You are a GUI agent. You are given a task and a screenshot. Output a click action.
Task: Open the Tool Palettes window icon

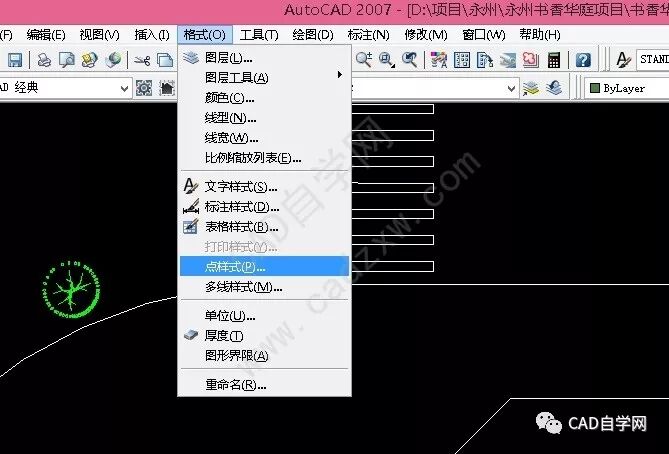[x=485, y=60]
